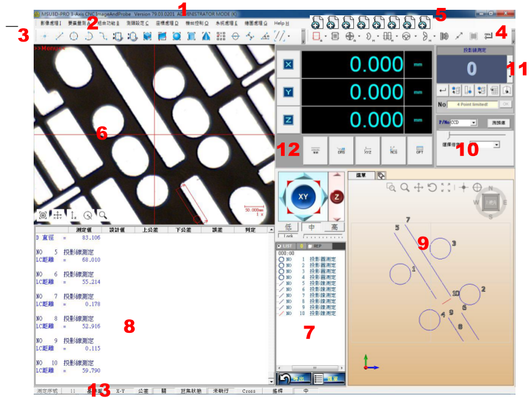532x402 pixels.
Task: Expand the parallel lines tool dropdown arrow
Action: click(289, 36)
